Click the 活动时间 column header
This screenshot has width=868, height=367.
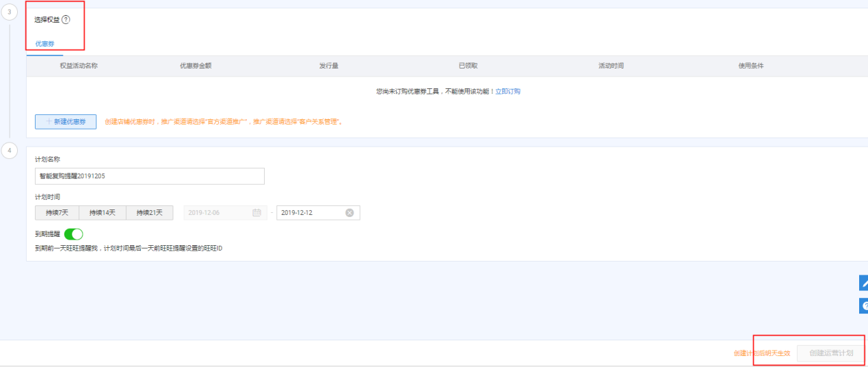611,66
